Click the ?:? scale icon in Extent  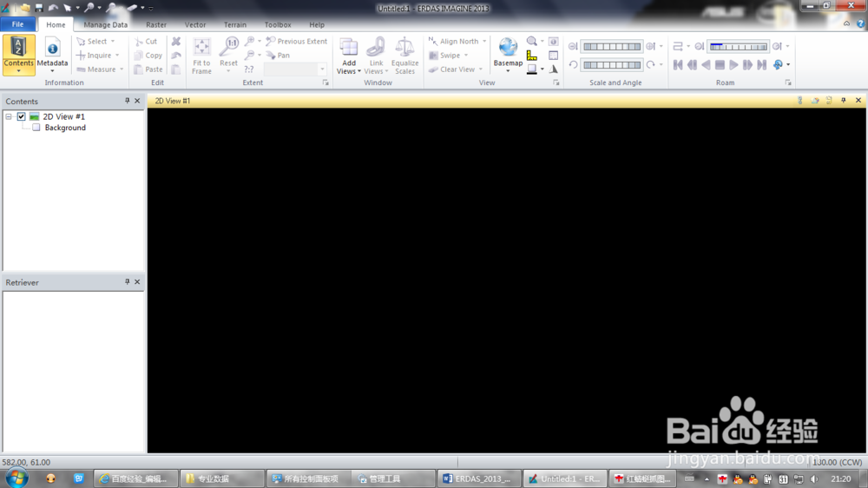click(249, 69)
